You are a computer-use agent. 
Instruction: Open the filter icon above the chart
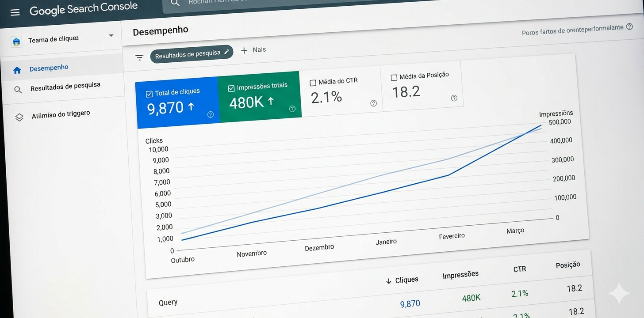click(139, 57)
